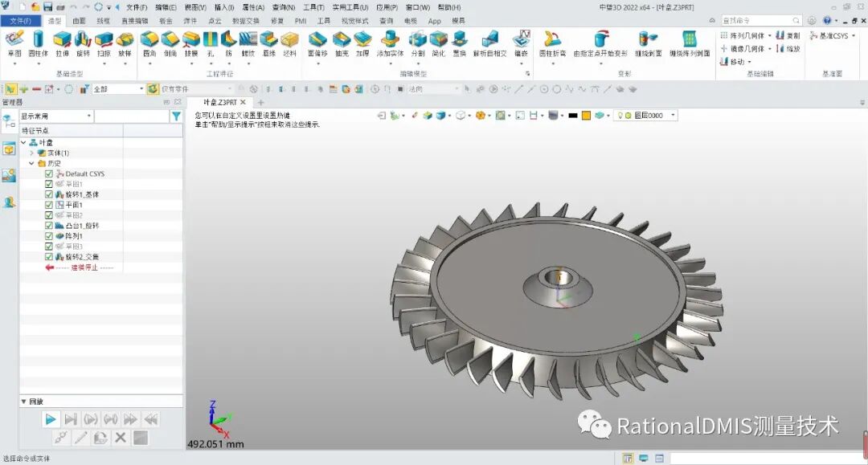This screenshot has height=465, width=868.
Task: Select the 筋 rib tool
Action: pyautogui.click(x=228, y=44)
